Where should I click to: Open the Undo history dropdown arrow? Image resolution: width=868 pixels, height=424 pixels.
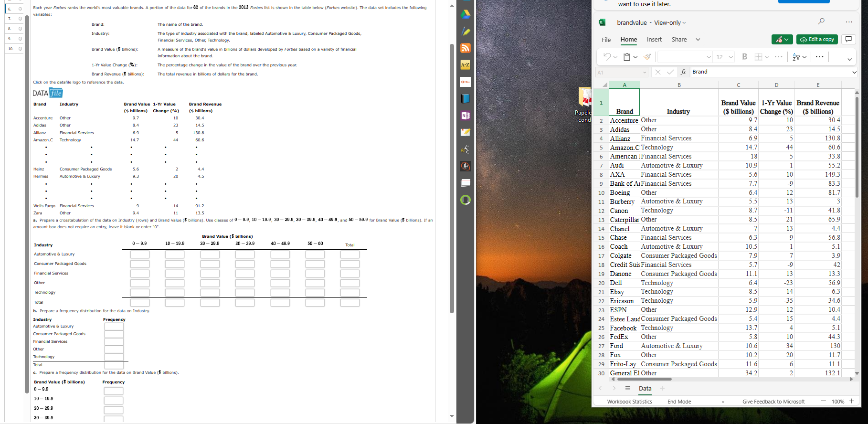pos(615,57)
